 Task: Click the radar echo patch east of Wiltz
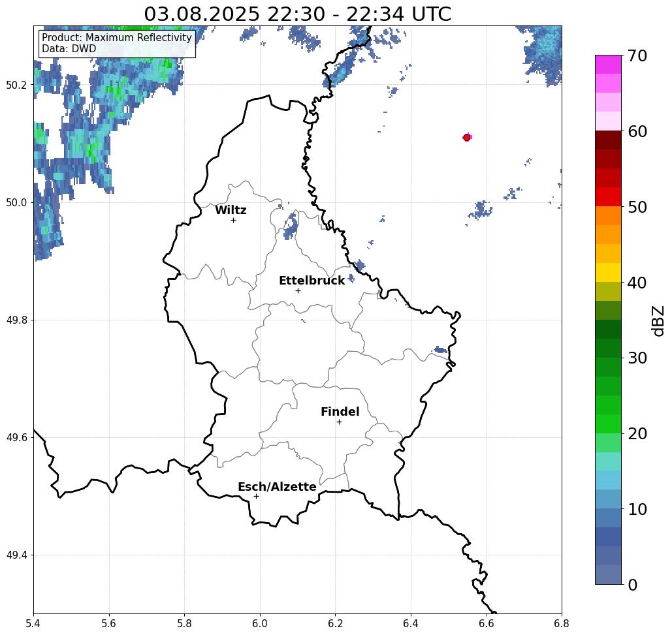point(291,226)
